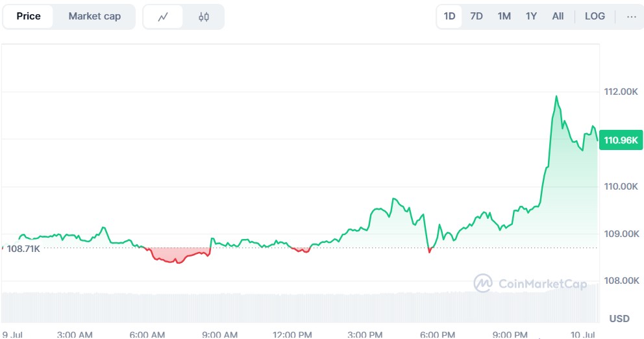Image resolution: width=644 pixels, height=339 pixels.
Task: Click the volume bars below the chart
Action: pos(292,305)
